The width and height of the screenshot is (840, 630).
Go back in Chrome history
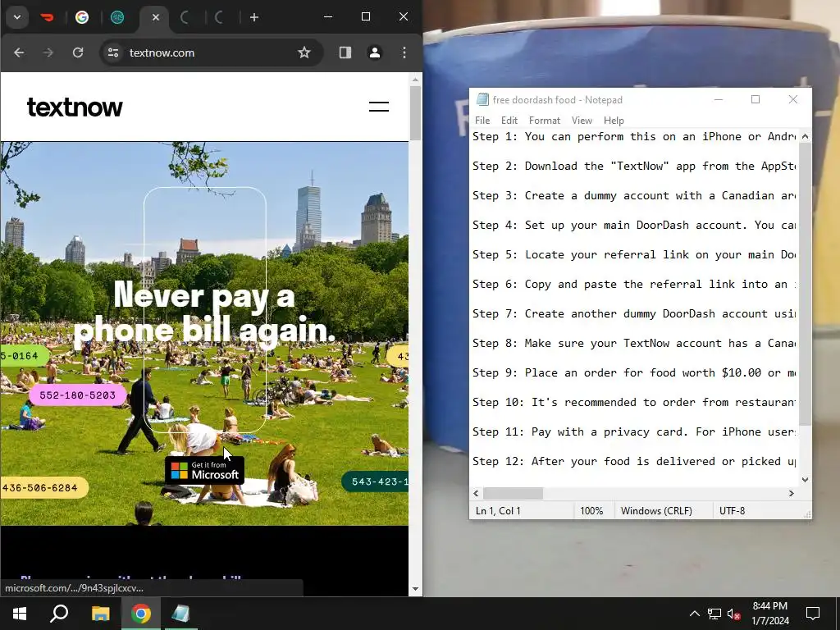(x=19, y=52)
